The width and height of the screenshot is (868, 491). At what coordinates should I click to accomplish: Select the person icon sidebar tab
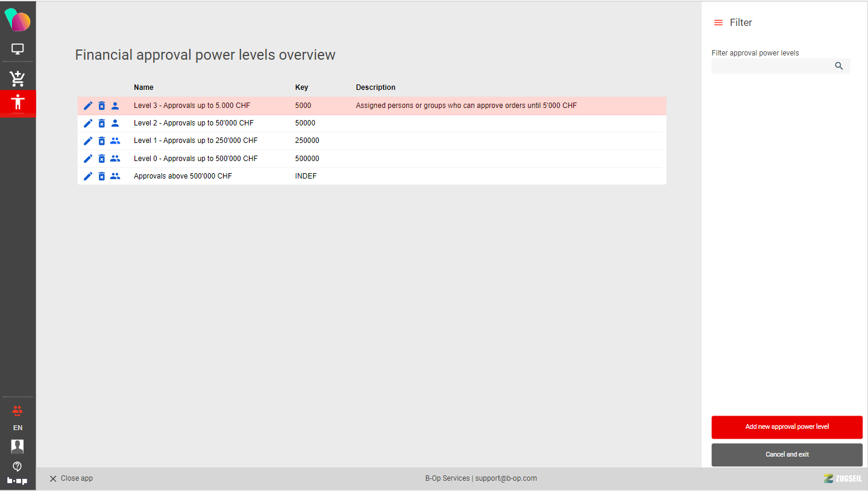coord(18,102)
